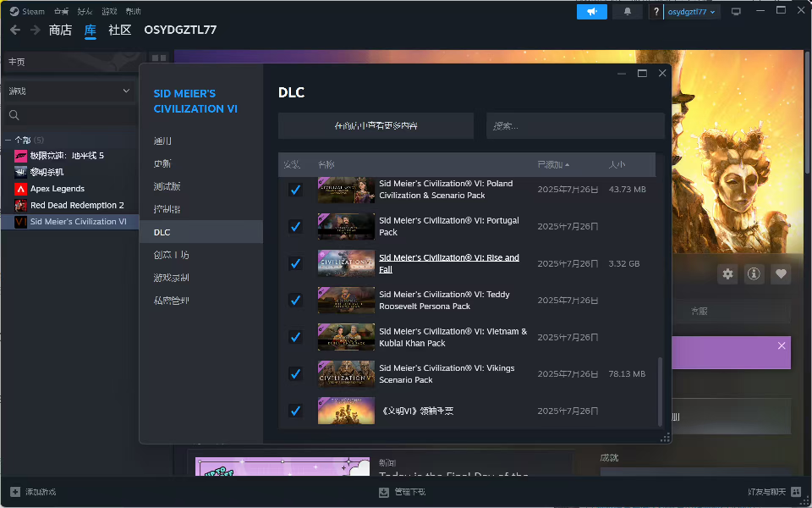This screenshot has height=508, width=812.
Task: Open the 游戏 filter dropdown in the library sidebar
Action: coord(69,91)
